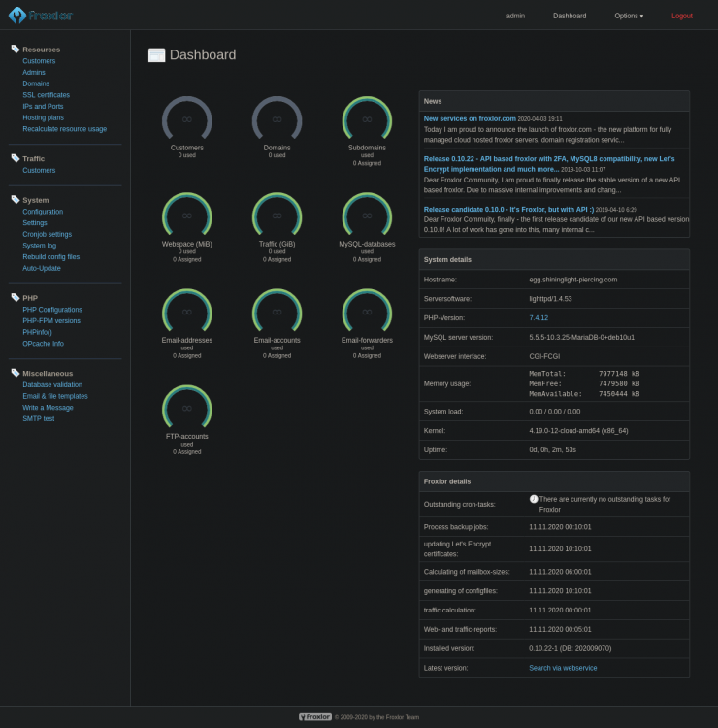Click the Traffic (GiB) gauge
The image size is (718, 728).
277,215
